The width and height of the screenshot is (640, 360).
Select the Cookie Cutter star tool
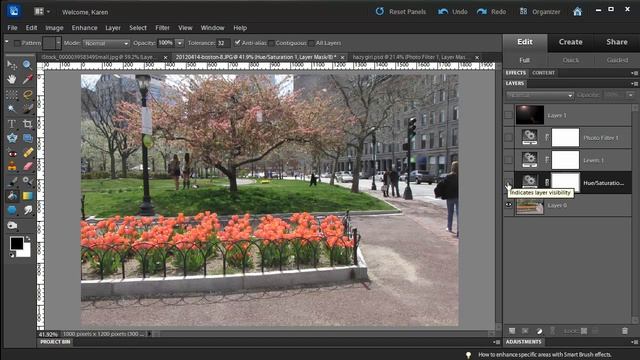pyautogui.click(x=12, y=138)
